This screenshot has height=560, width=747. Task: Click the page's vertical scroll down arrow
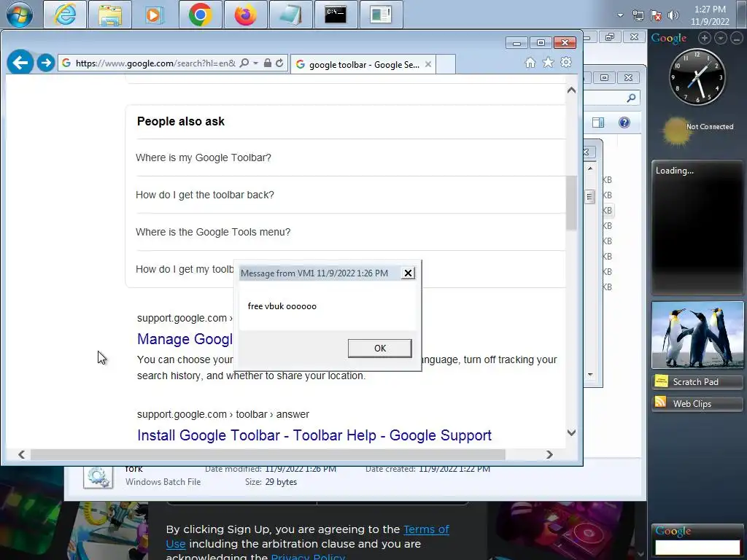click(x=571, y=433)
